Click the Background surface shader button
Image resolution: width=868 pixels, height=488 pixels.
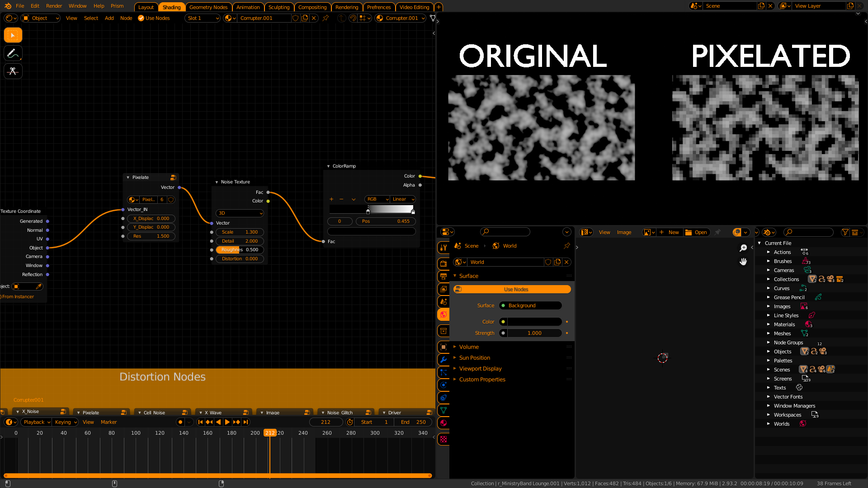click(530, 306)
